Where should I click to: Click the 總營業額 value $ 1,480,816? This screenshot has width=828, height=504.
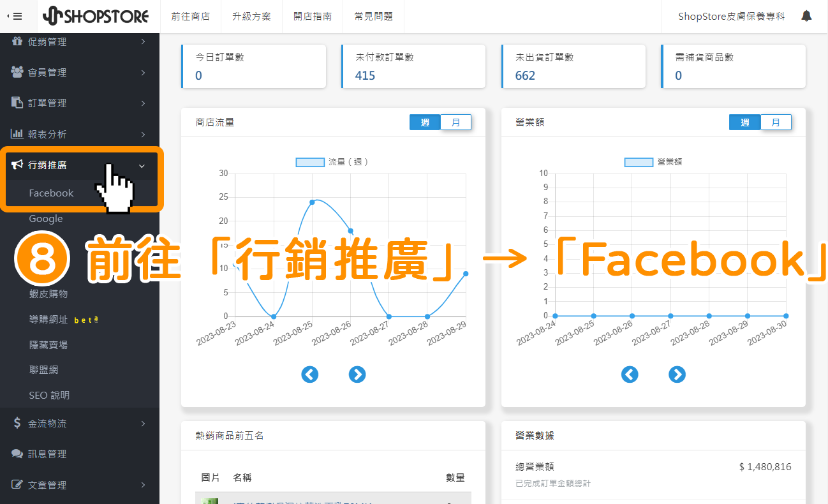[x=765, y=466]
